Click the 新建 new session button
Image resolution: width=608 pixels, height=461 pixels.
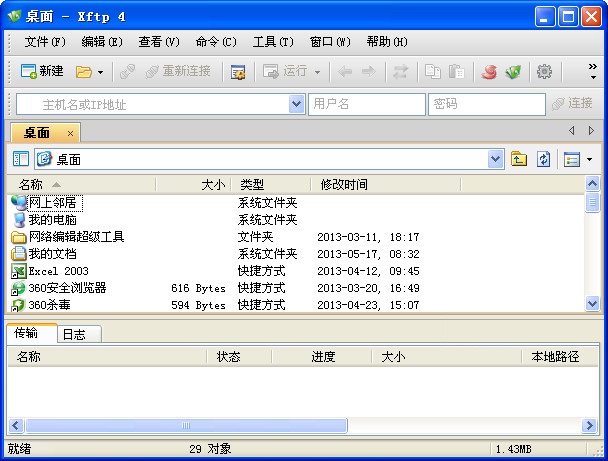pyautogui.click(x=42, y=71)
